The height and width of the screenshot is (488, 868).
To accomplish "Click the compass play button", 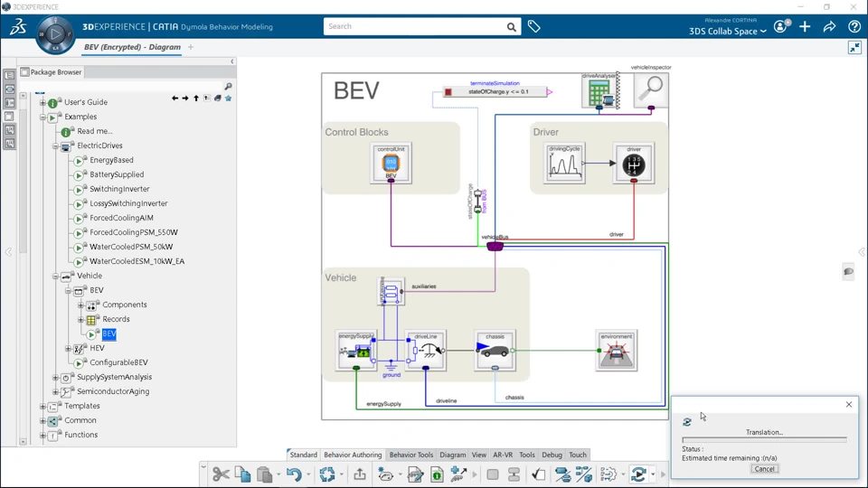I will [55, 34].
